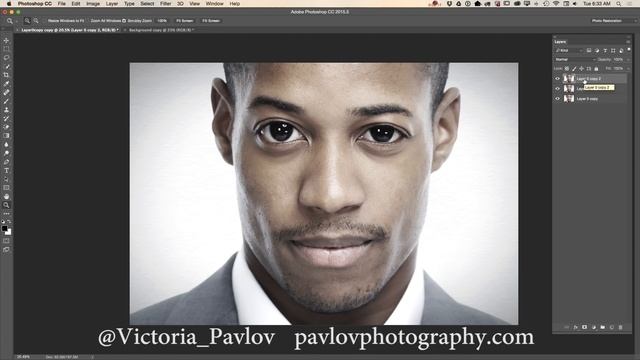Select the Eraser tool
The width and height of the screenshot is (640, 360).
(x=6, y=127)
